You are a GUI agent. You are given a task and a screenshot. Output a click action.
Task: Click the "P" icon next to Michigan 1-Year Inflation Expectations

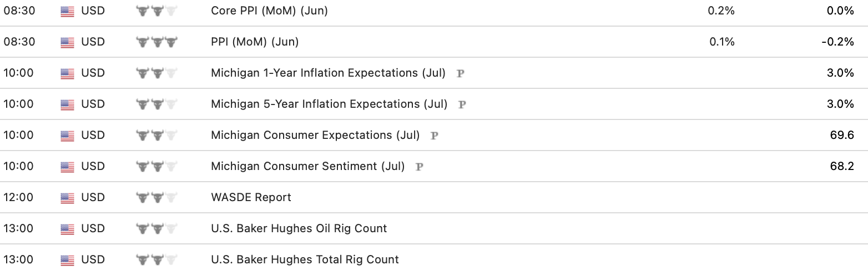(460, 73)
